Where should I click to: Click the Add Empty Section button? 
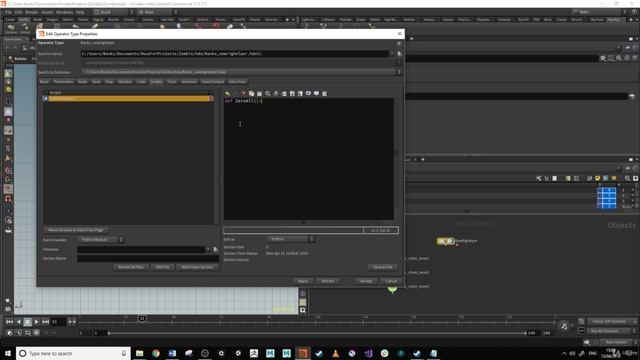pyautogui.click(x=197, y=267)
